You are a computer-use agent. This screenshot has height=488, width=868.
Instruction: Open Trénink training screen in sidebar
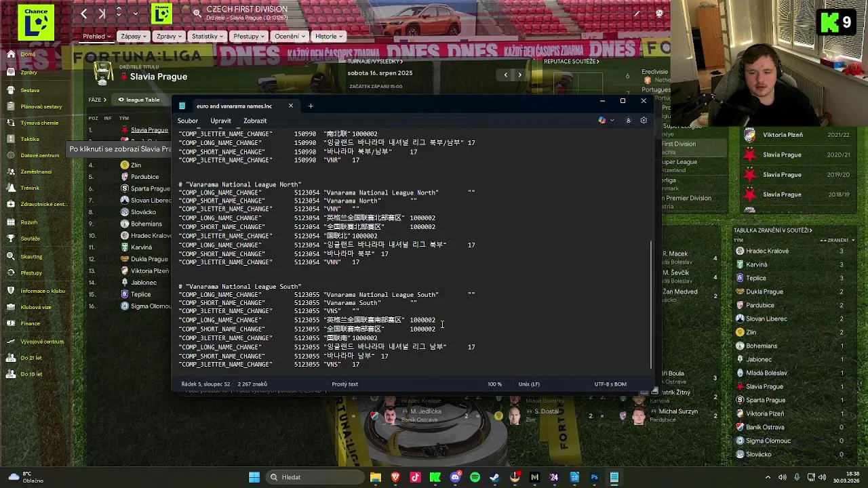[x=30, y=188]
